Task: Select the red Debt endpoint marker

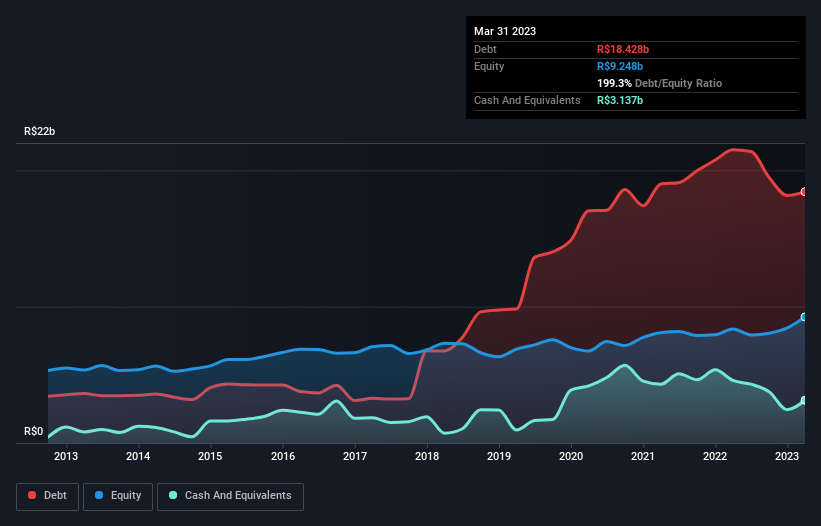Action: [x=804, y=192]
